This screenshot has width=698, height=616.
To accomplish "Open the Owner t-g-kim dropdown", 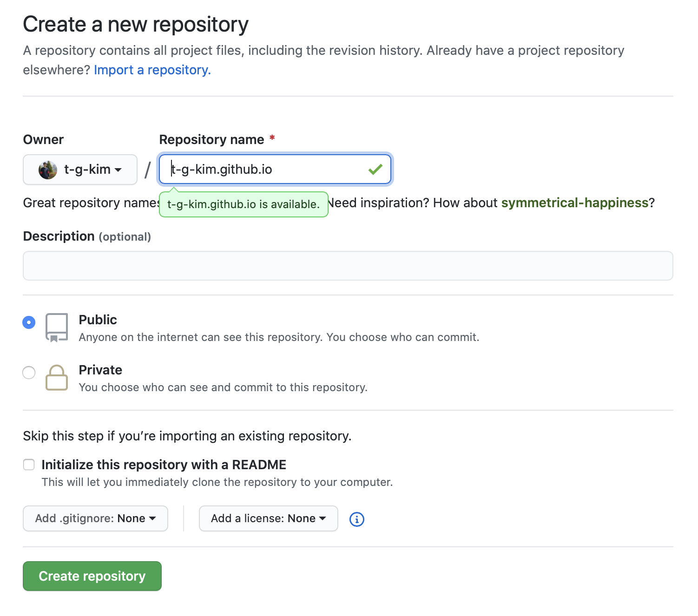I will click(80, 170).
